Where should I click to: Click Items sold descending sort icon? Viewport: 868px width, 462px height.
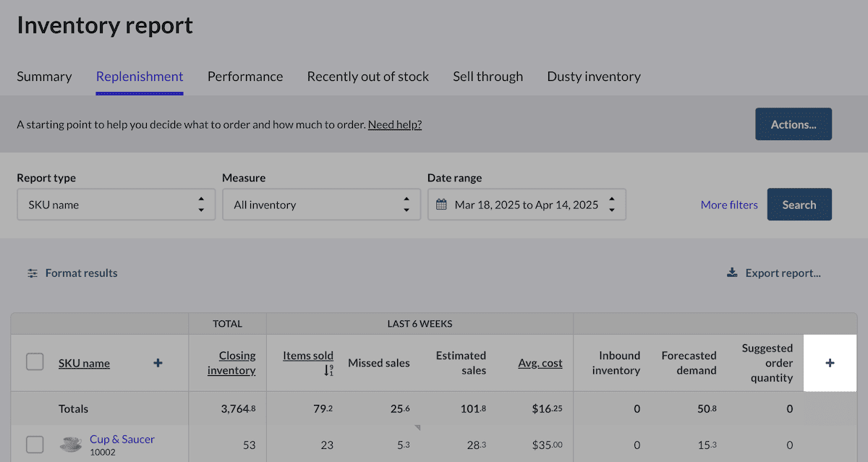(329, 370)
